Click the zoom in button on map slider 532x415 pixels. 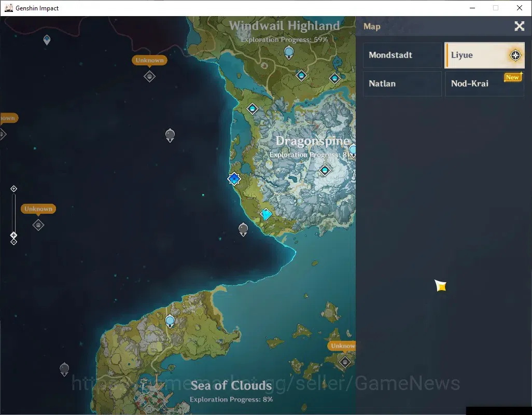pos(13,189)
